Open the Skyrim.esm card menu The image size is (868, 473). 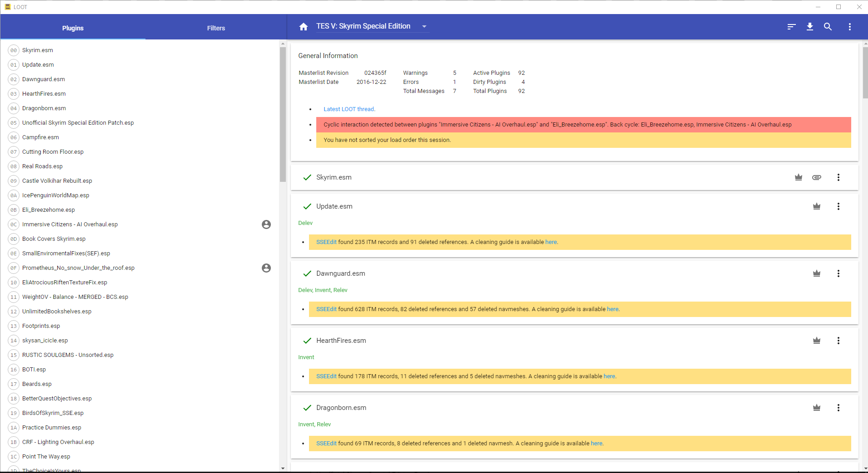(x=839, y=177)
